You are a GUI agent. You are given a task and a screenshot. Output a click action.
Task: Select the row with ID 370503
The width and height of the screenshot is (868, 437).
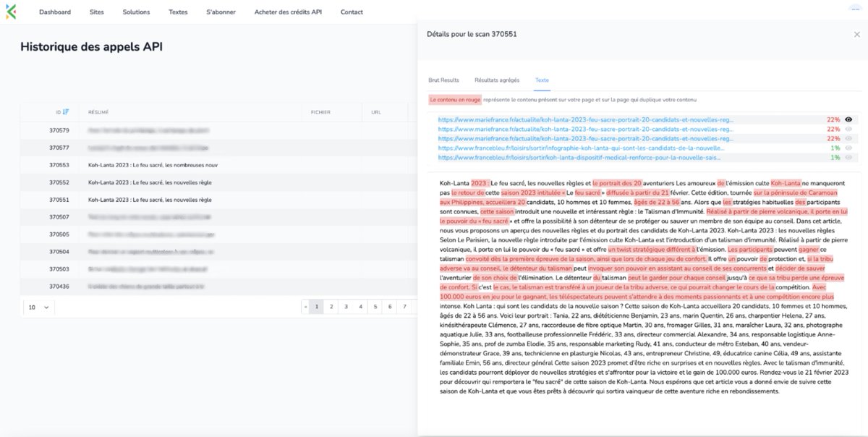pyautogui.click(x=218, y=269)
